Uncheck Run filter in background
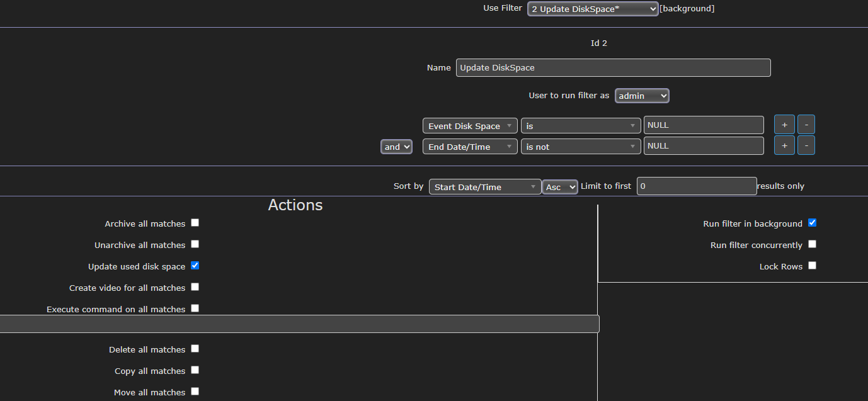Image resolution: width=868 pixels, height=401 pixels. point(813,223)
